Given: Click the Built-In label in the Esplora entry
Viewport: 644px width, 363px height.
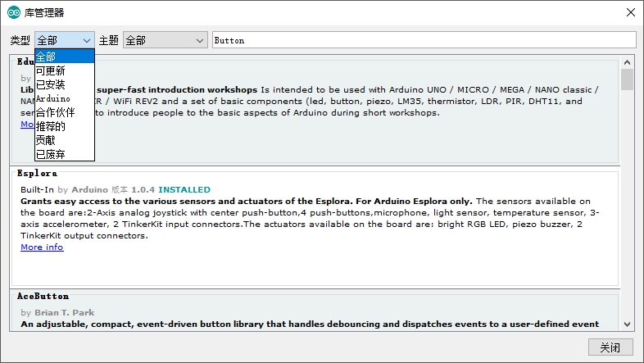Looking at the screenshot, I should tap(38, 190).
